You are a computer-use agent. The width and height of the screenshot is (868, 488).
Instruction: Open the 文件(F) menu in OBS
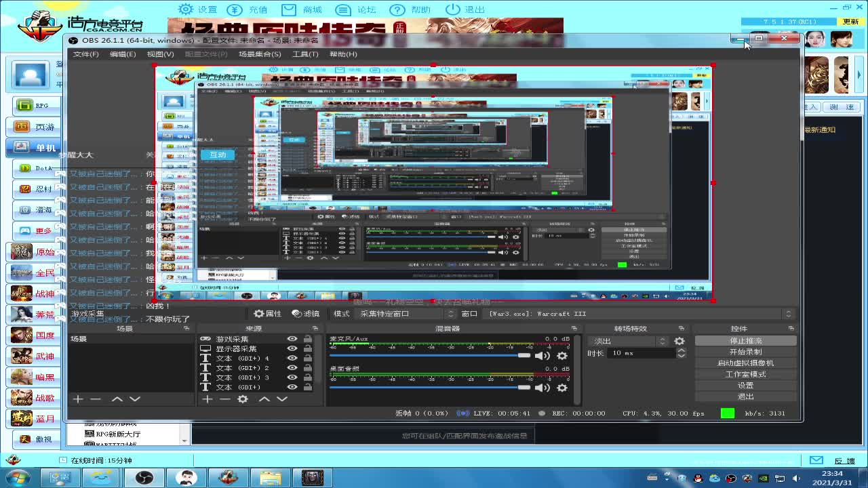[x=85, y=54]
